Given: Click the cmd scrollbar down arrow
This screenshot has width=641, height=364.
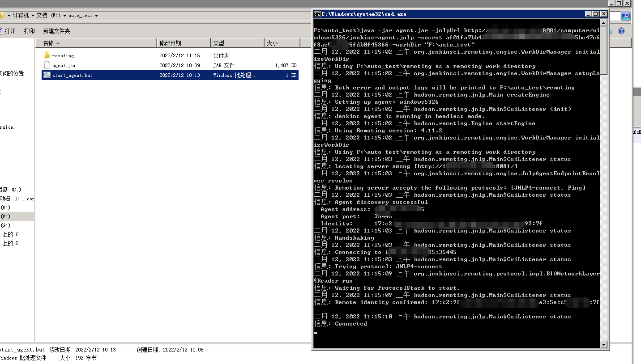Looking at the screenshot, I should 604,344.
